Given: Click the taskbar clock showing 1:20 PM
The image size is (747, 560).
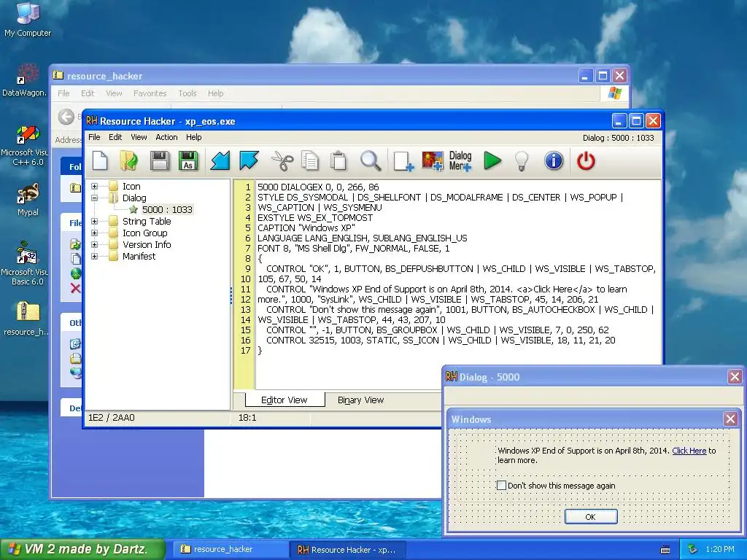Looking at the screenshot, I should (x=720, y=549).
